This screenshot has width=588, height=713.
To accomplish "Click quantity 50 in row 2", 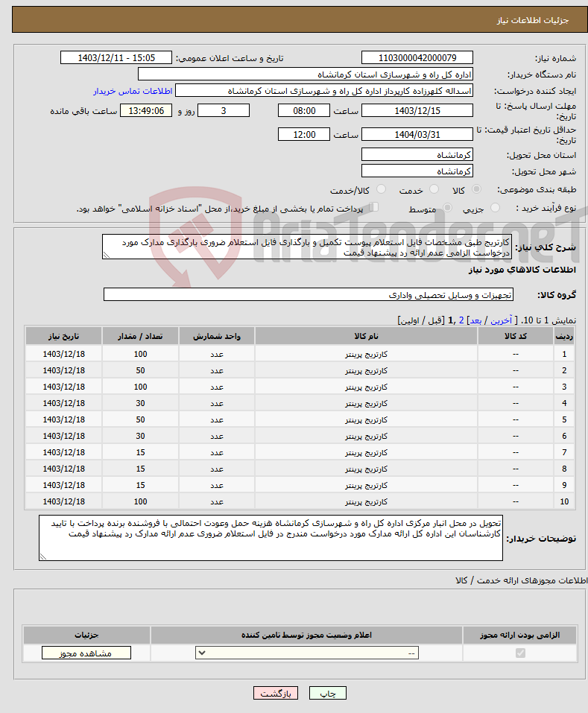I will coord(140,370).
